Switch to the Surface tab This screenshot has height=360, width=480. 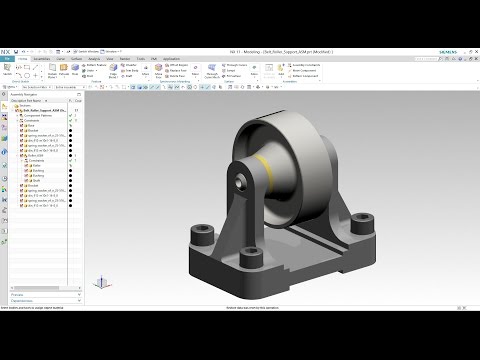tap(76, 59)
